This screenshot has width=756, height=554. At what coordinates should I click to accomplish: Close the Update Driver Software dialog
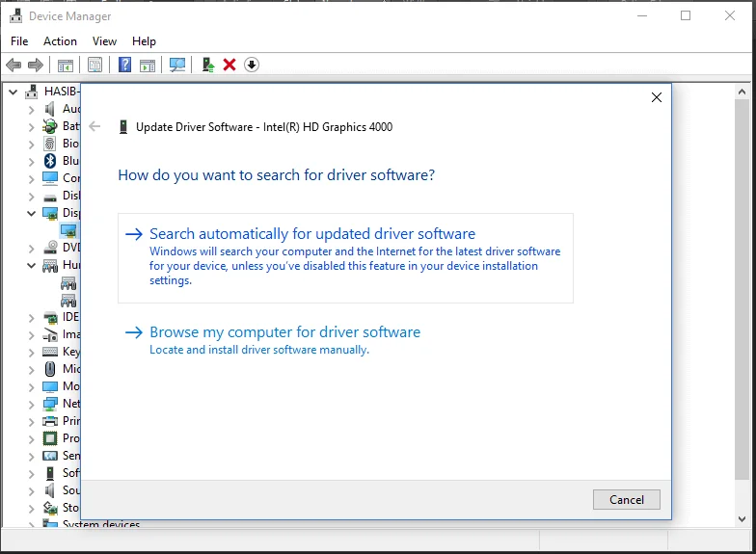pos(656,97)
